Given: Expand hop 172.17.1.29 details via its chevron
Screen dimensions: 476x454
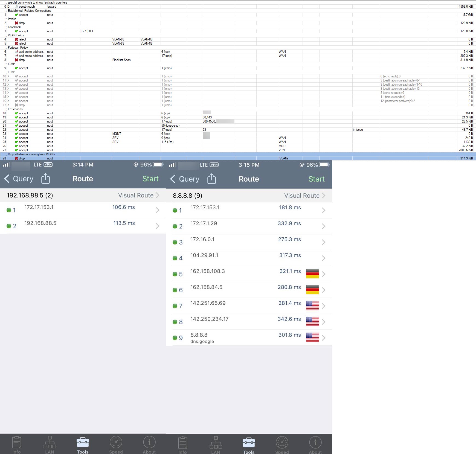Looking at the screenshot, I should (324, 226).
